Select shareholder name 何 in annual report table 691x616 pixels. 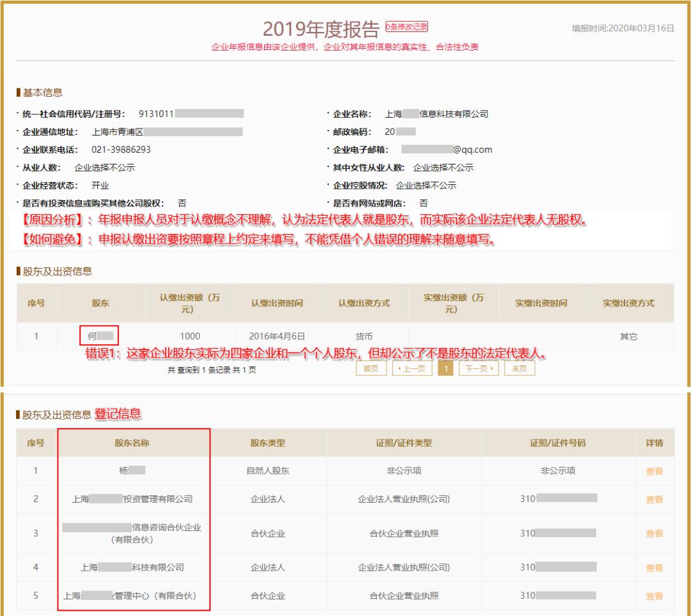(x=99, y=336)
